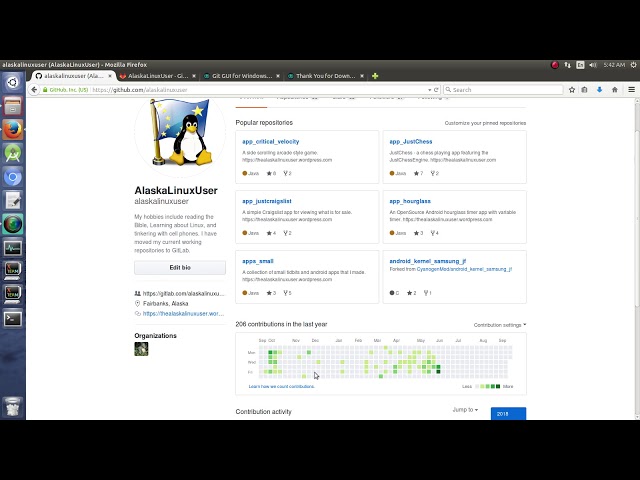
Task: Show bookmarks list icon in toolbar
Action: 584,90
